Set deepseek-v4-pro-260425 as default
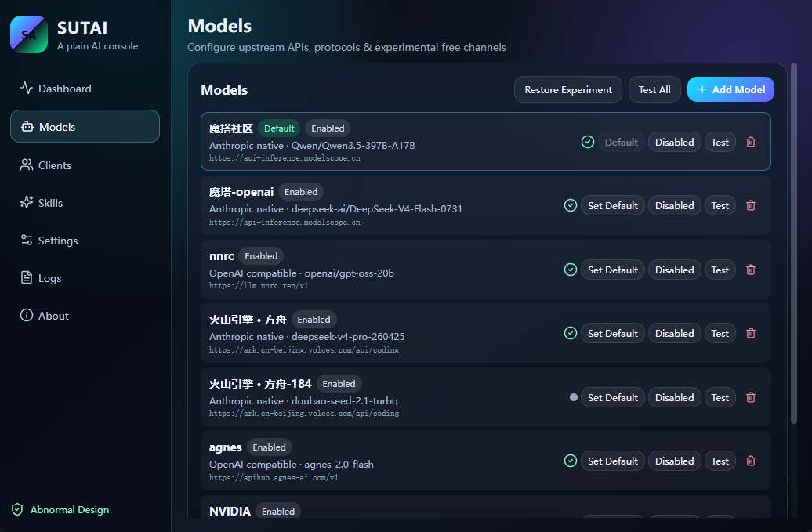812x532 pixels. 613,333
